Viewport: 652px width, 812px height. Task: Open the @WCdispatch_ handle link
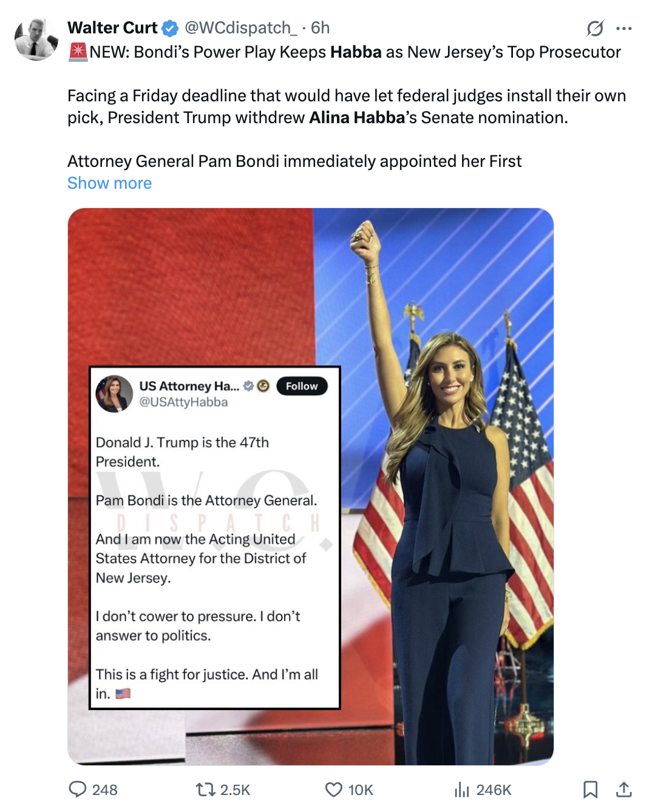point(241,28)
